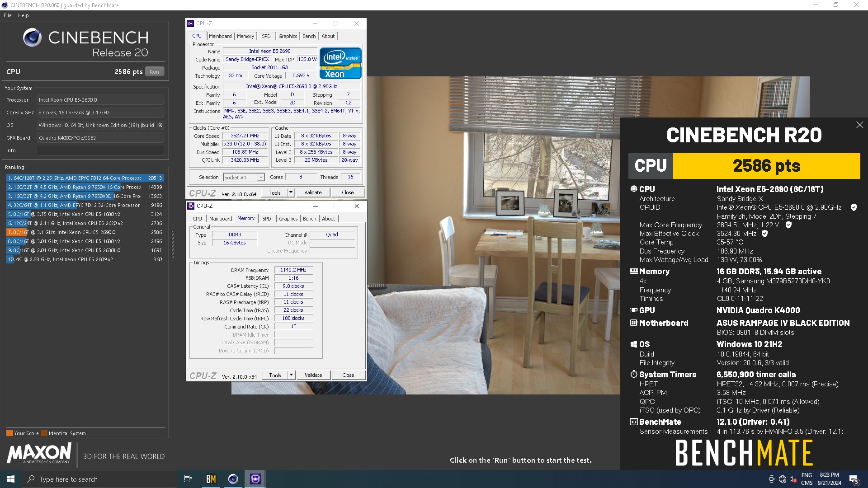
Task: Select Xeon E5-2630L ranking row
Action: [x=85, y=250]
